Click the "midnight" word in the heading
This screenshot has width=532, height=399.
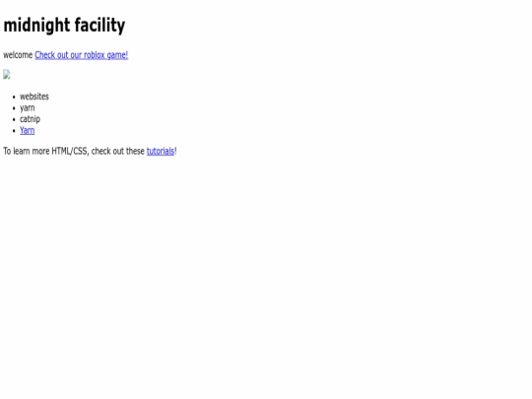pyautogui.click(x=36, y=26)
